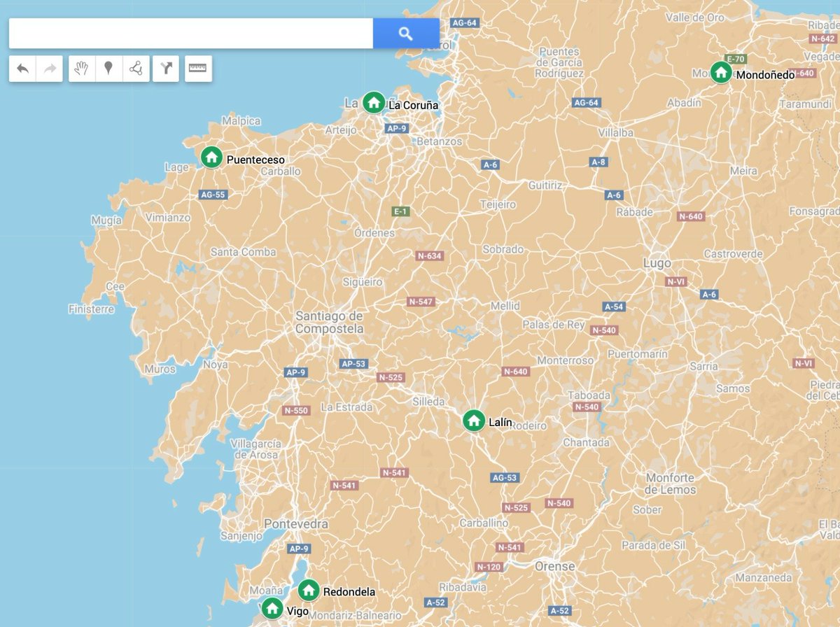Click the Villagarcía de Arosa label

click(255, 449)
